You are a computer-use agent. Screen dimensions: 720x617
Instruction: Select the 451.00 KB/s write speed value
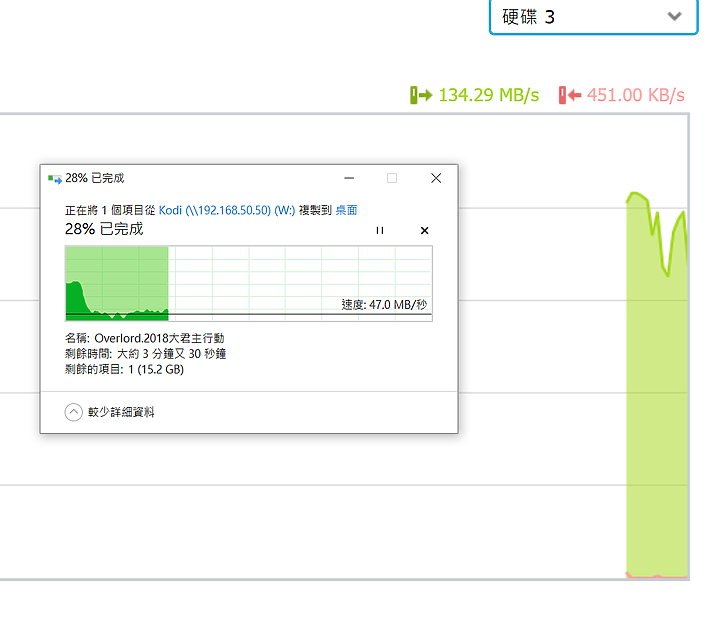[x=636, y=95]
